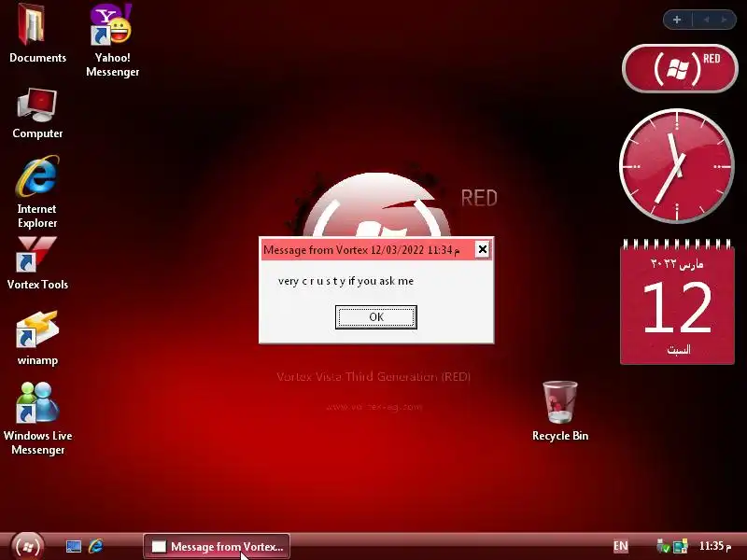Select the Vortex Tools shortcut
This screenshot has height=560, width=747.
tap(37, 263)
